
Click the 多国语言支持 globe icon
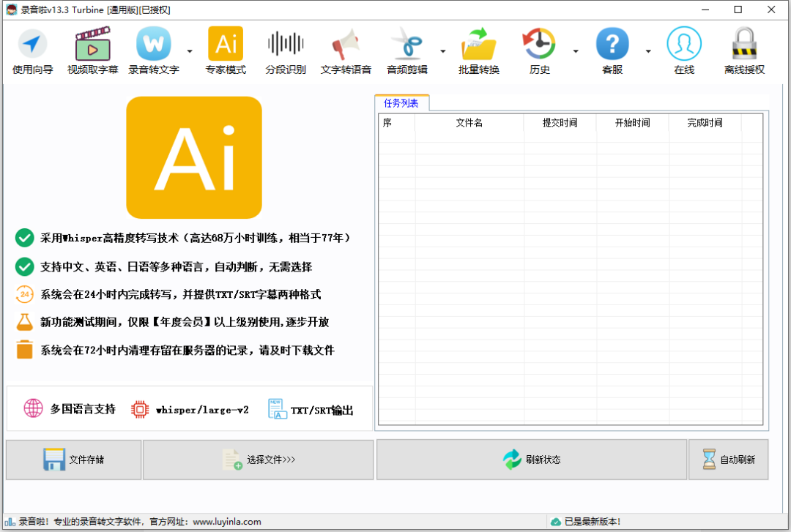33,408
